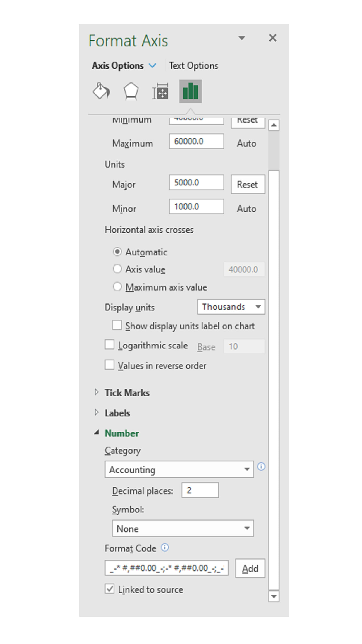Viewport: 362px width, 644px height.
Task: Open the Fill & Line paint bucket icon
Action: (x=101, y=91)
